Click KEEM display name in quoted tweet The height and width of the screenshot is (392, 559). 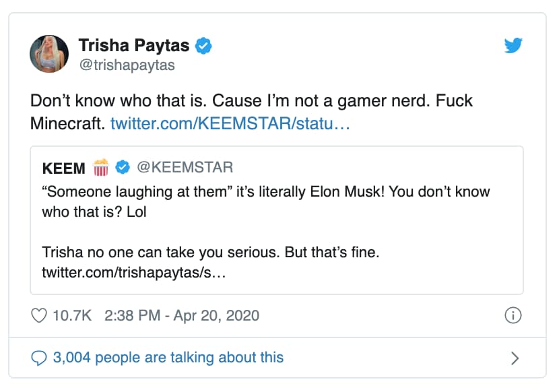click(x=63, y=167)
